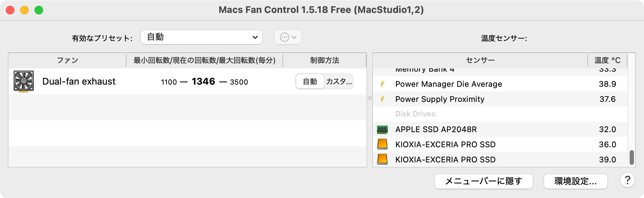
Task: Click the 温度 °C column header
Action: point(607,60)
